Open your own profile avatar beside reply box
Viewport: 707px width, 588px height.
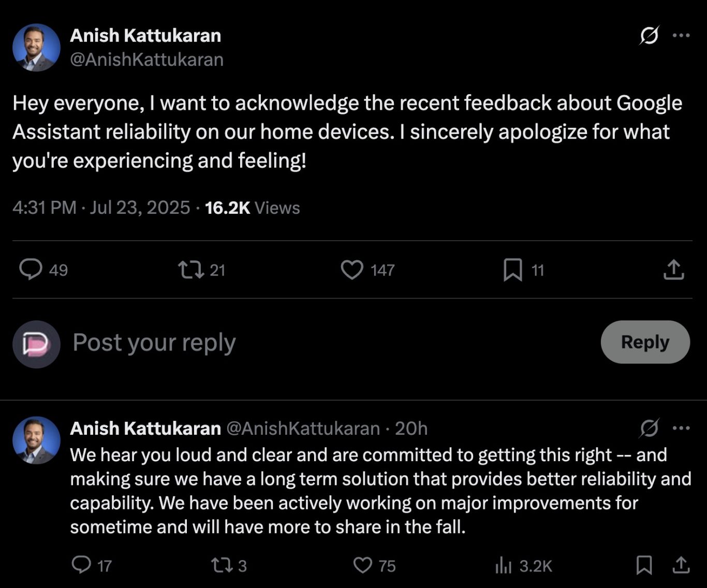tap(36, 344)
